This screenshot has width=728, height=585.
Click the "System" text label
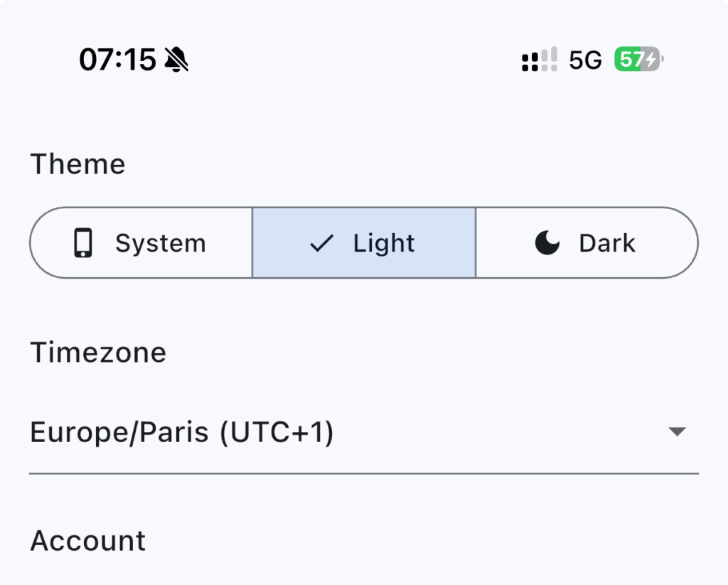click(x=161, y=243)
